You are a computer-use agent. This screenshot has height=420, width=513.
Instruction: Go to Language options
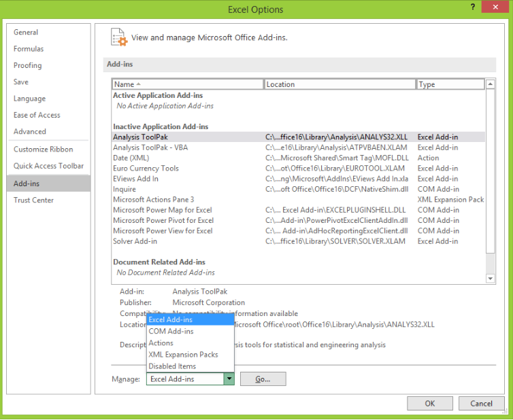pyautogui.click(x=48, y=99)
